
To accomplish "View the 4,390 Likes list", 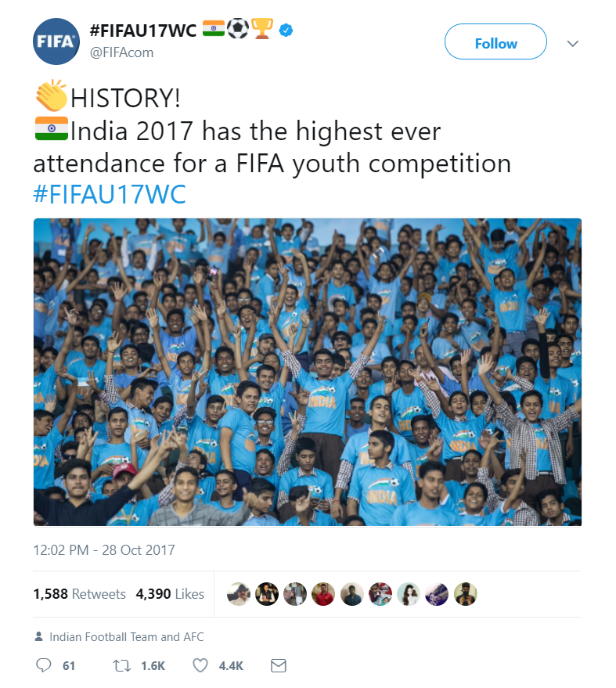I will 170,593.
